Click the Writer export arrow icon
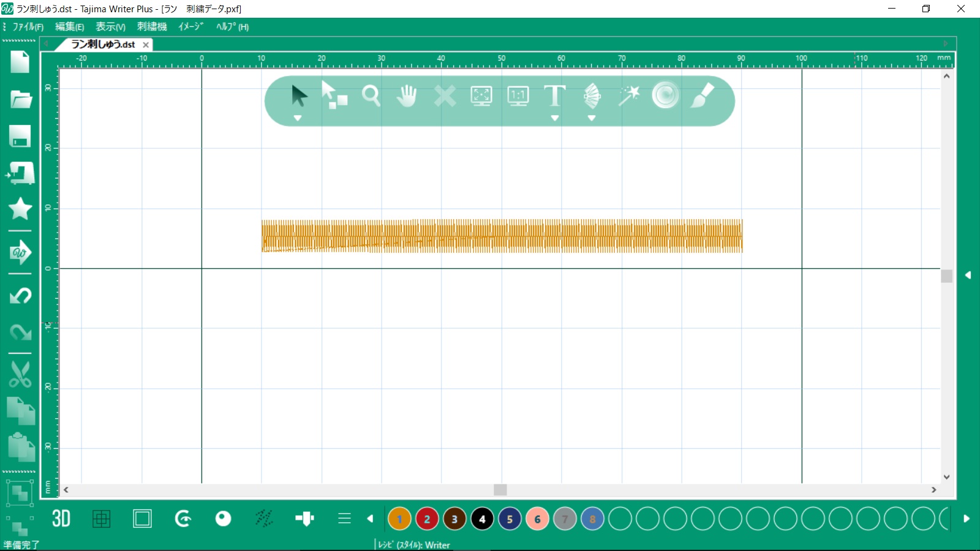The width and height of the screenshot is (980, 551). (x=20, y=252)
